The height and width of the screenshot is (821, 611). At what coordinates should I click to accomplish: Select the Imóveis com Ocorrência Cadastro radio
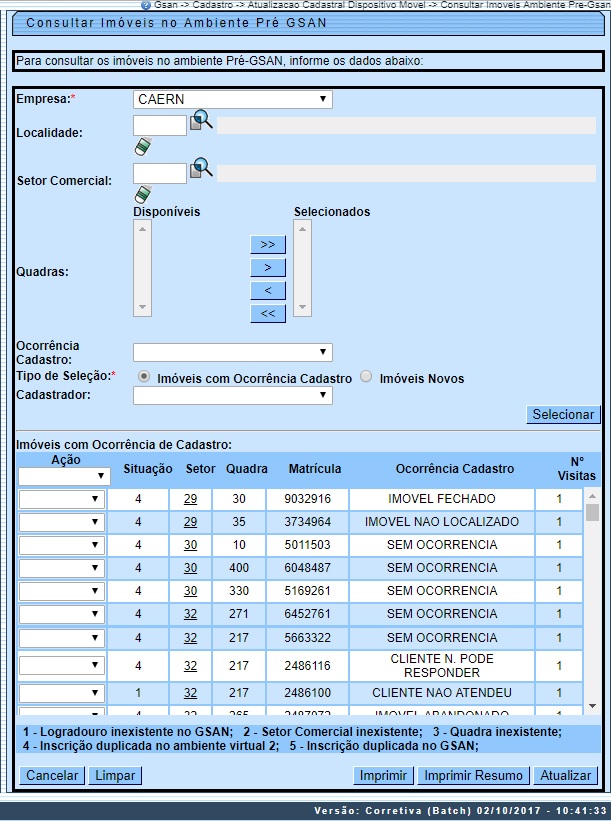[x=144, y=377]
